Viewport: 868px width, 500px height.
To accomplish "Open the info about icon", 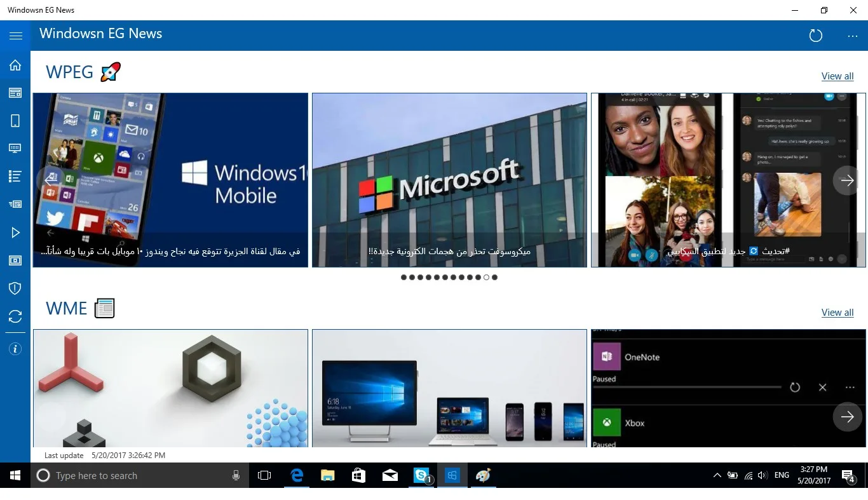I will (15, 349).
